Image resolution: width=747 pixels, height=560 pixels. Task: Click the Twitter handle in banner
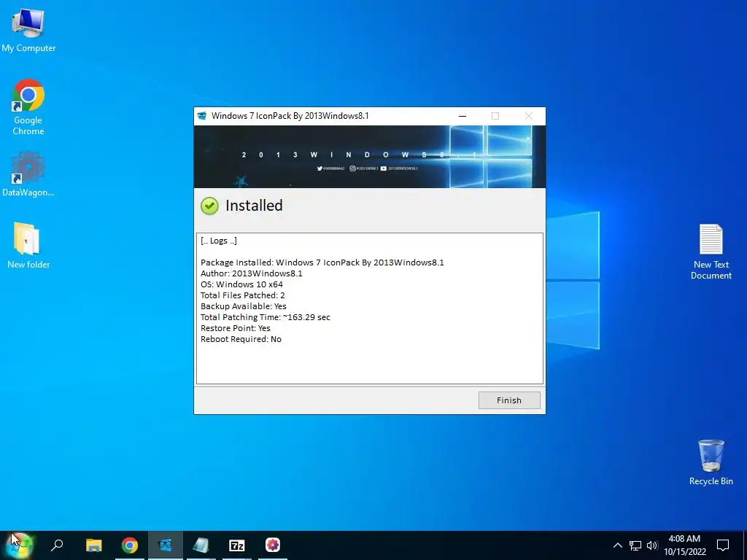330,168
